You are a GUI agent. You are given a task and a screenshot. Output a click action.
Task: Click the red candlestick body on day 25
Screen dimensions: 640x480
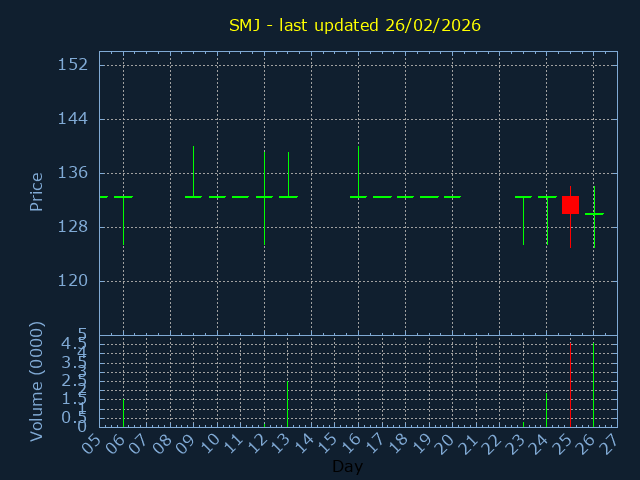pos(570,205)
